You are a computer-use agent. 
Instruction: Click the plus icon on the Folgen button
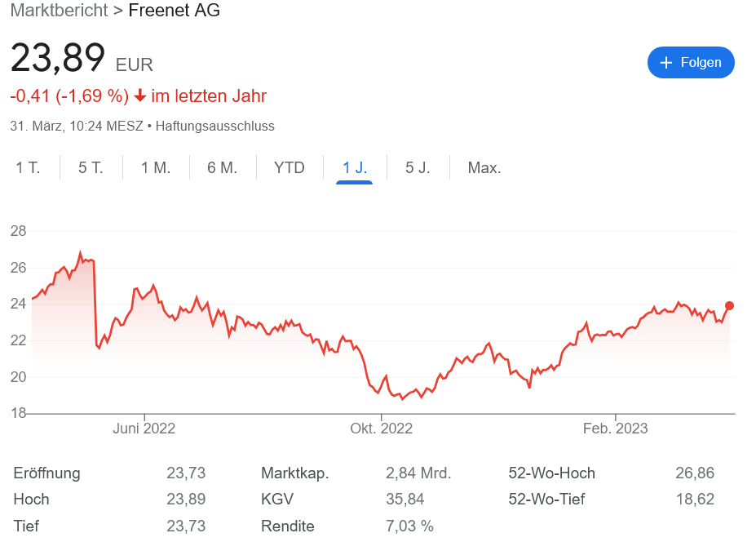tap(665, 63)
